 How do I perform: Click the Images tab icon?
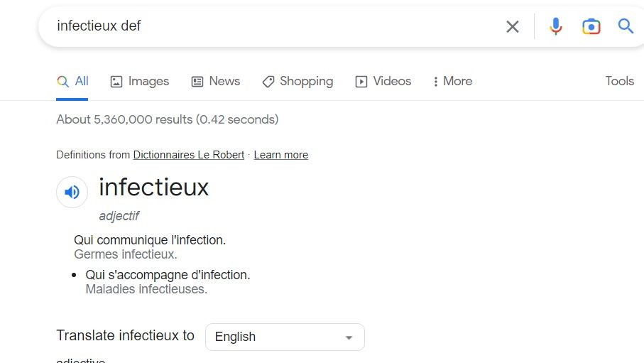click(x=116, y=82)
